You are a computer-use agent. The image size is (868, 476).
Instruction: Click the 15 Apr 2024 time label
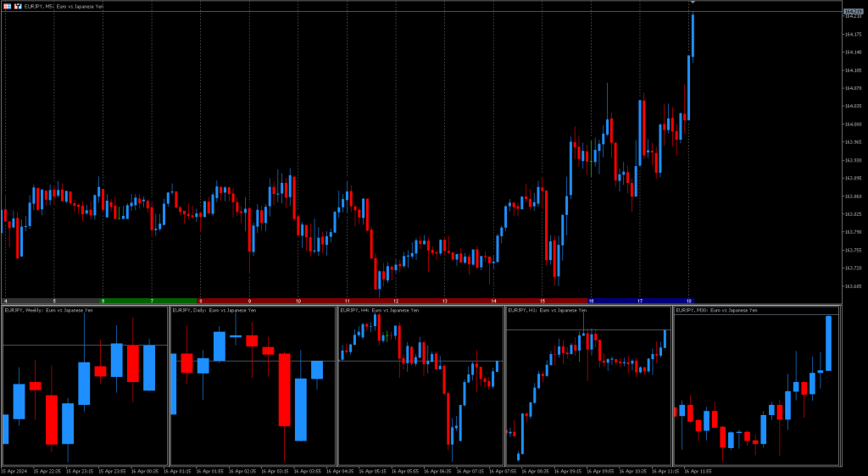(x=15, y=470)
